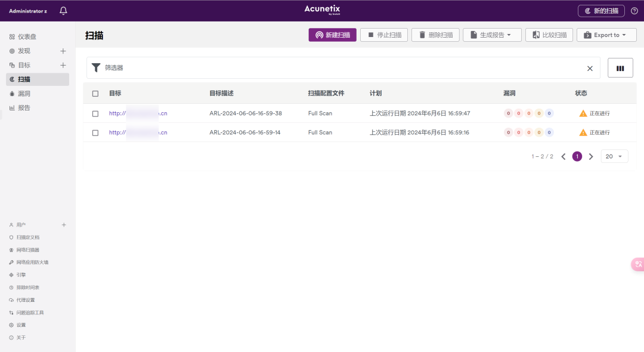Click the red critical count badge in first row
This screenshot has height=352, width=644.
coord(509,113)
